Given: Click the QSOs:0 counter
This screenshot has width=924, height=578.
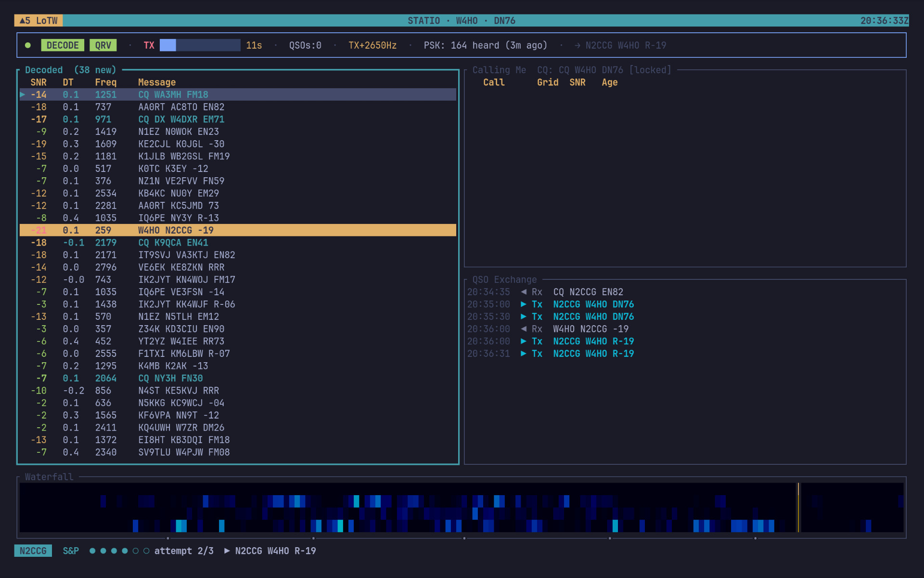Looking at the screenshot, I should [305, 45].
